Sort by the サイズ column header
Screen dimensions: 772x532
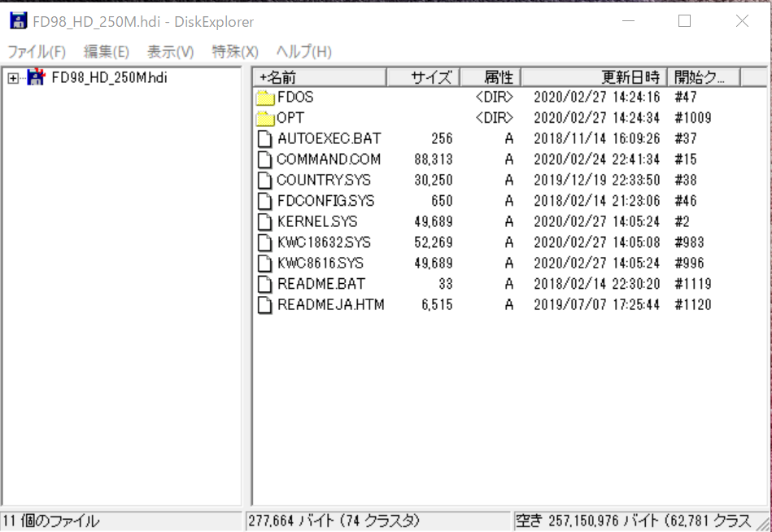[x=423, y=77]
